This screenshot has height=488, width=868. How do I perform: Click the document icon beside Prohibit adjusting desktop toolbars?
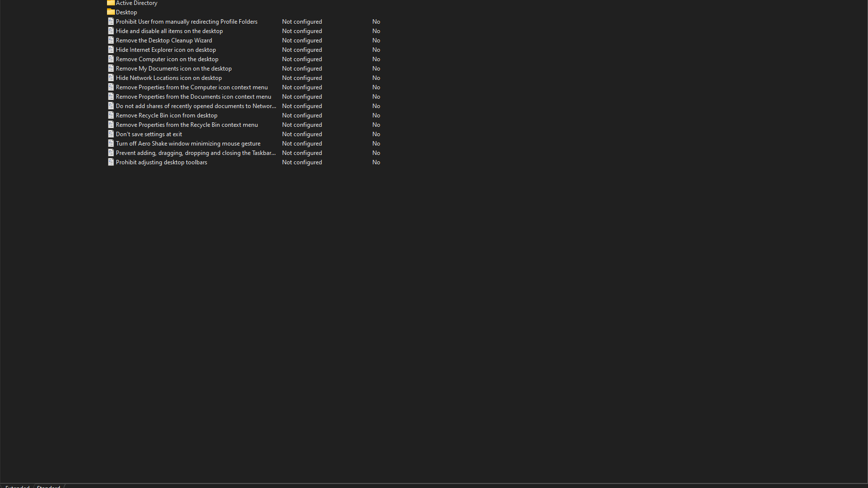tap(110, 162)
